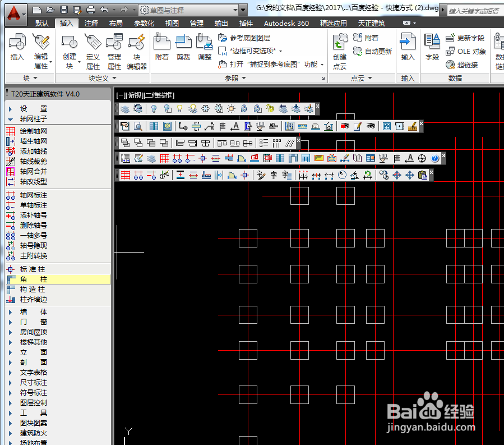Click the 更新字段 button
504x445 pixels.
coord(465,38)
